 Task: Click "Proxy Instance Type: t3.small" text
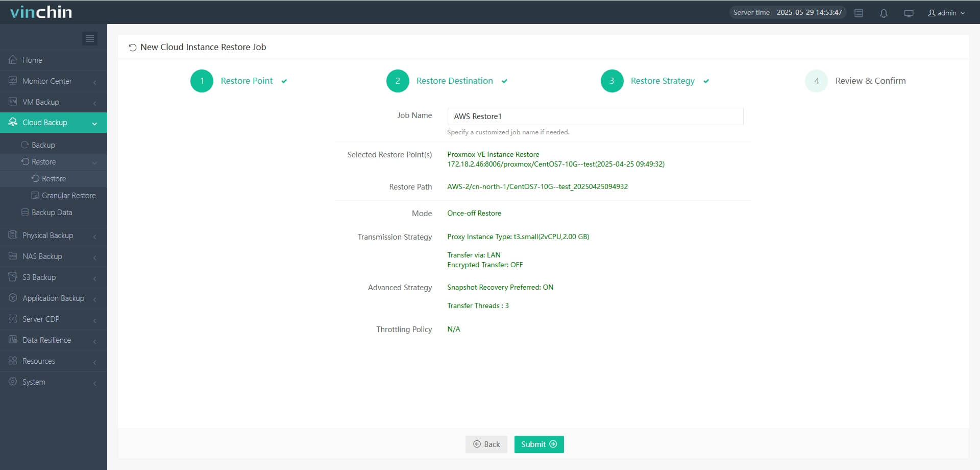click(518, 237)
